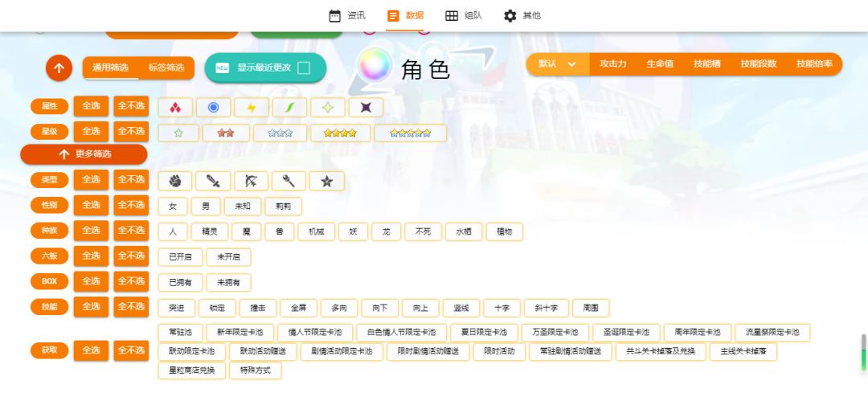This screenshot has height=397, width=868.
Task: Check the 显示最近更改 checkbox
Action: [303, 68]
